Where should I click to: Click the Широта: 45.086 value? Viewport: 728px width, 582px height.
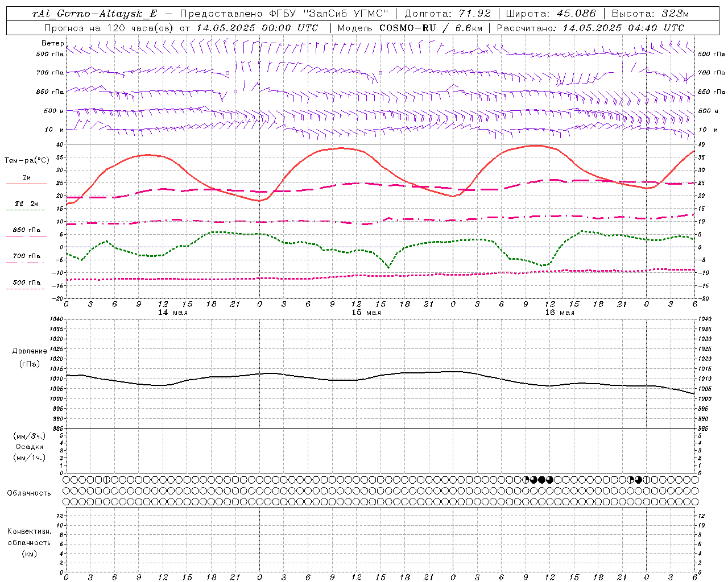tap(551, 14)
